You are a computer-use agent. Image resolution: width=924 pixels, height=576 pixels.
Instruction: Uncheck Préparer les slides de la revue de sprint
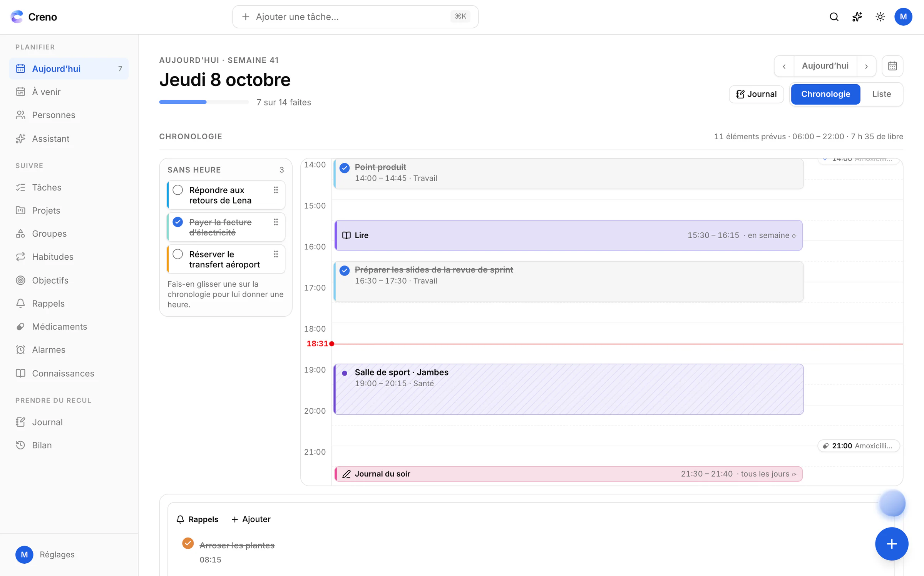[345, 270]
